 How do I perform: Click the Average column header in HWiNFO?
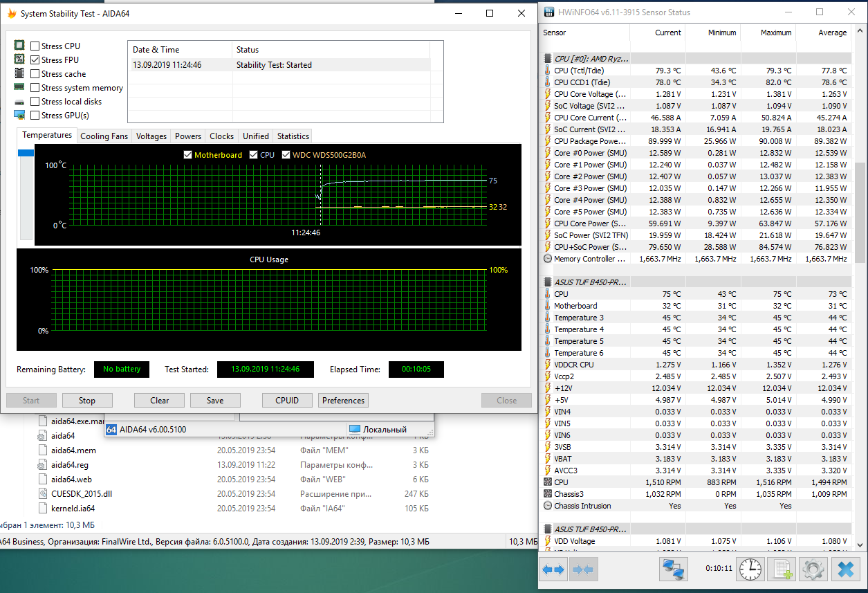coord(823,33)
